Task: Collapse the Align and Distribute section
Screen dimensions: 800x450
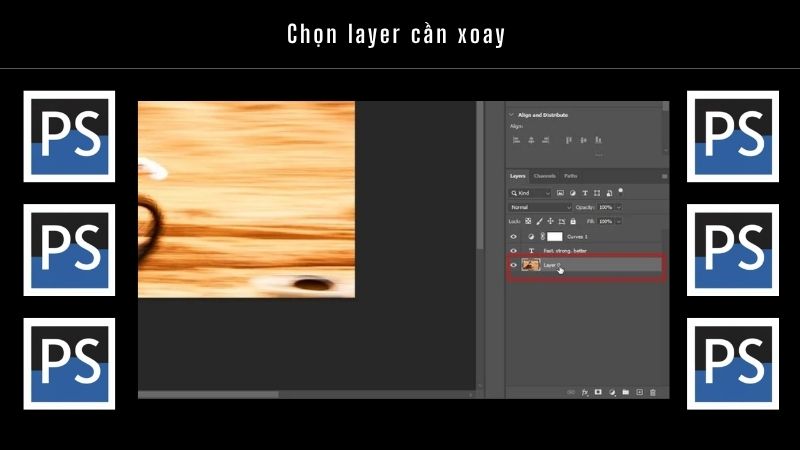Action: pos(512,115)
